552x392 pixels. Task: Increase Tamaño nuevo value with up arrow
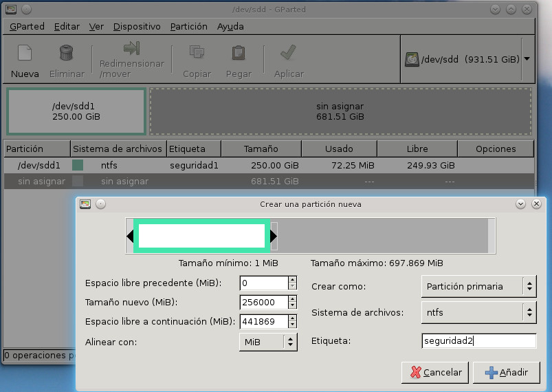(x=292, y=298)
